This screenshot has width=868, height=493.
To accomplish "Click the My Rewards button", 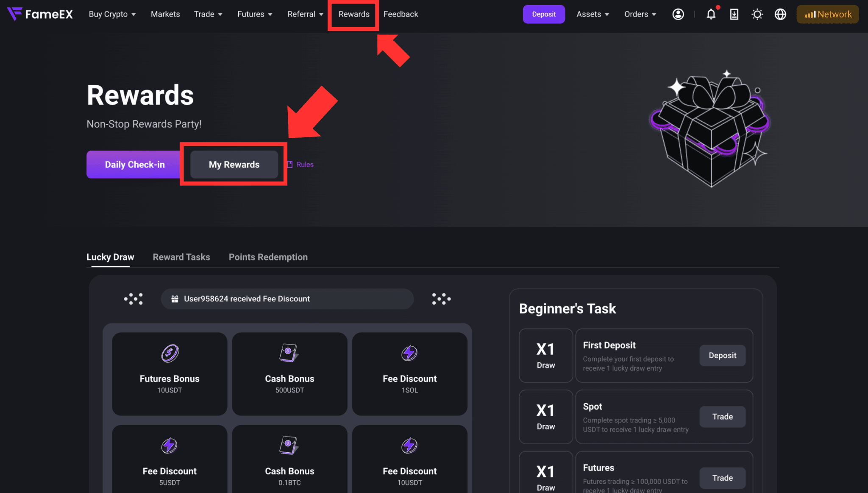I will coord(234,164).
